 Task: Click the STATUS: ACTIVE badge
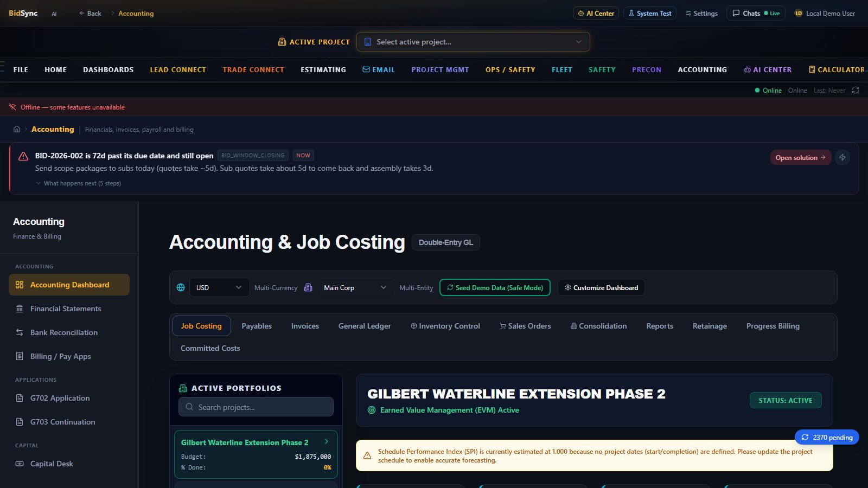[786, 400]
